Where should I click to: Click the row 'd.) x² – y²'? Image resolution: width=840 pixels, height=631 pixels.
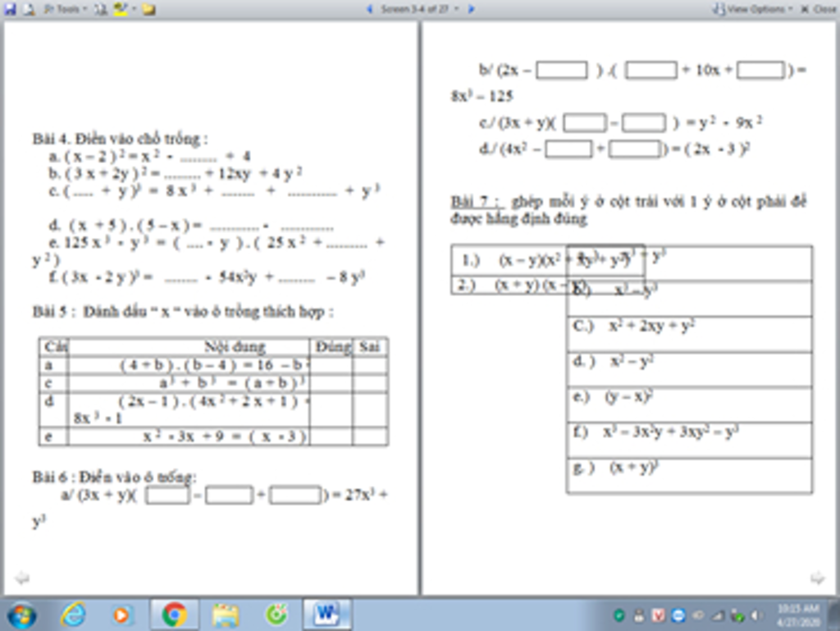pyautogui.click(x=689, y=369)
